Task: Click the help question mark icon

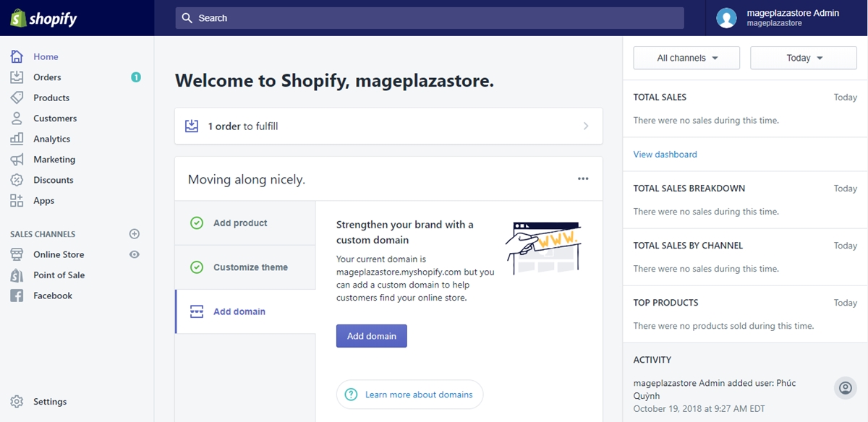Action: 352,395
